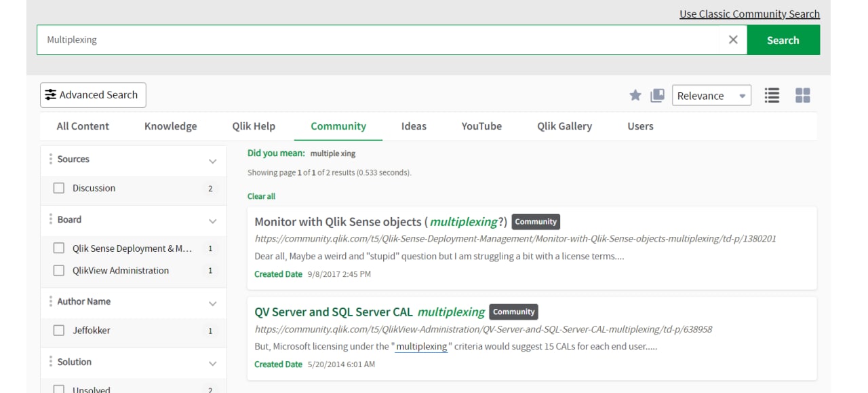This screenshot has width=868, height=393.
Task: Click the bookmark star icon
Action: [x=635, y=96]
